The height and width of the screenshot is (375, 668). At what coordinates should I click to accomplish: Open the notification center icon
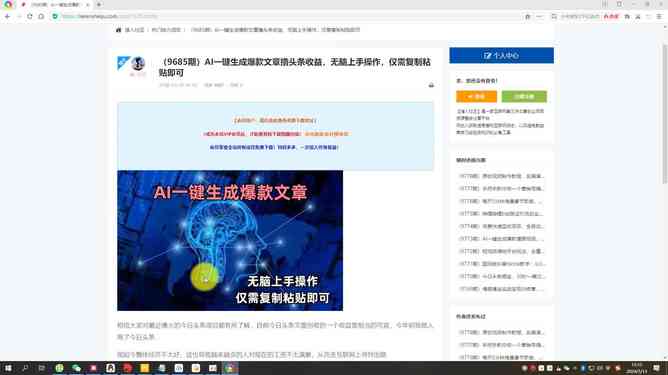click(x=656, y=368)
